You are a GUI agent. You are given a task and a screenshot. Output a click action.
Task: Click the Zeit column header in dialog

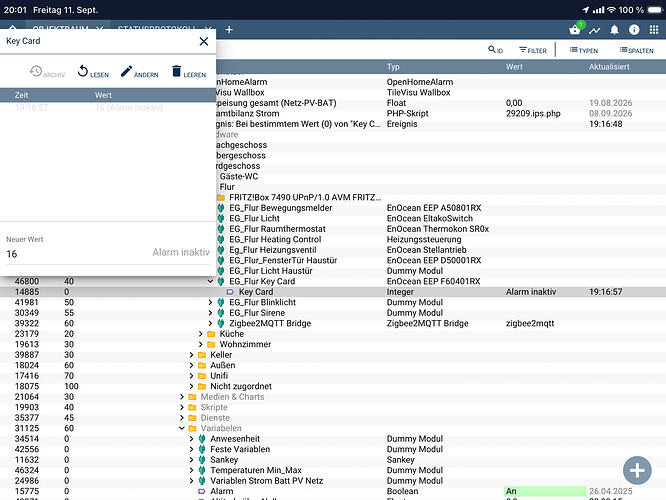22,95
